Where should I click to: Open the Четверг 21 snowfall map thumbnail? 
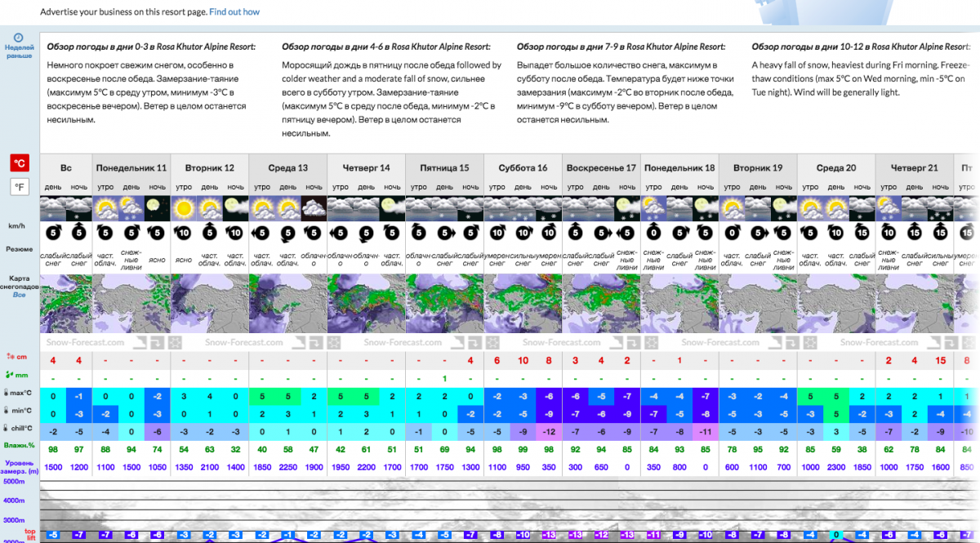[x=915, y=304]
